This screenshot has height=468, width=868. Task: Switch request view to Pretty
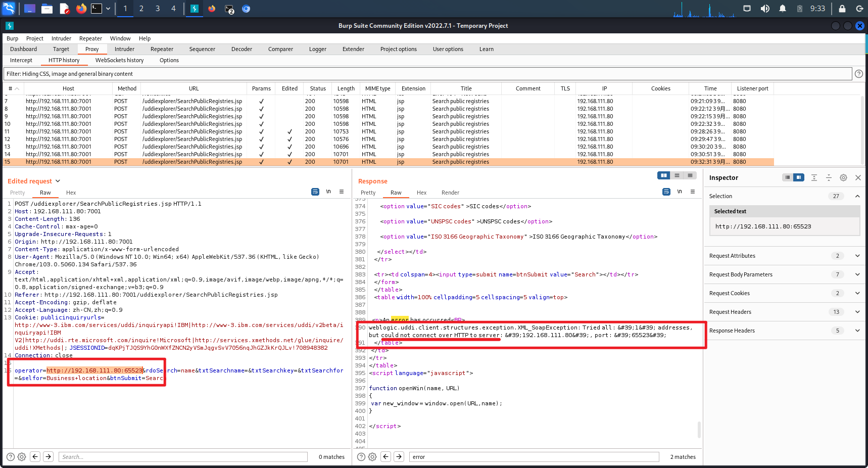pos(17,193)
